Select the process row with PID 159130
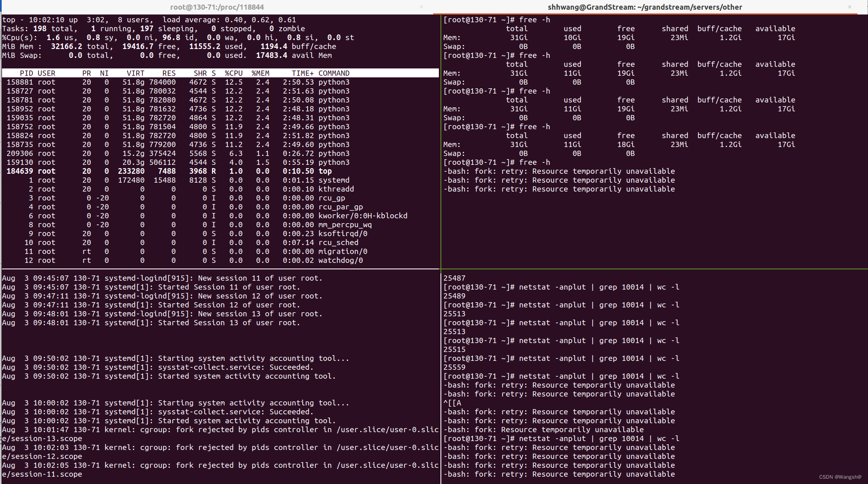The image size is (868, 484). (220, 162)
